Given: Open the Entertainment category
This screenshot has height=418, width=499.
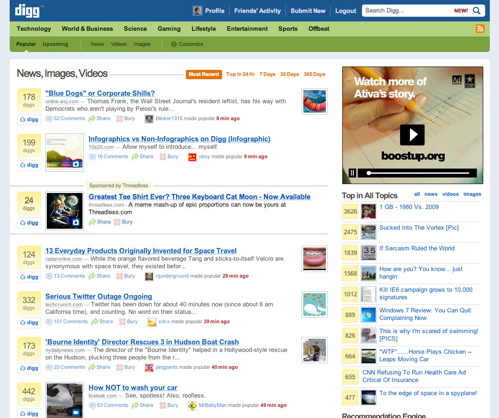Looking at the screenshot, I should click(x=247, y=29).
